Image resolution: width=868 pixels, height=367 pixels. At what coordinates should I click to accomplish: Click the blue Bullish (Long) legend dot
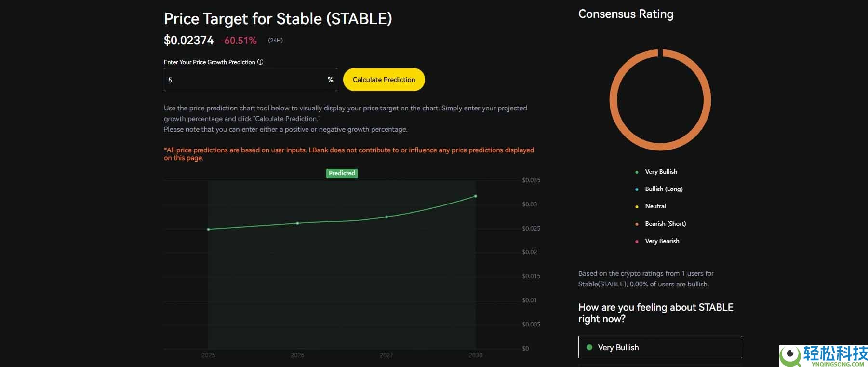click(637, 189)
